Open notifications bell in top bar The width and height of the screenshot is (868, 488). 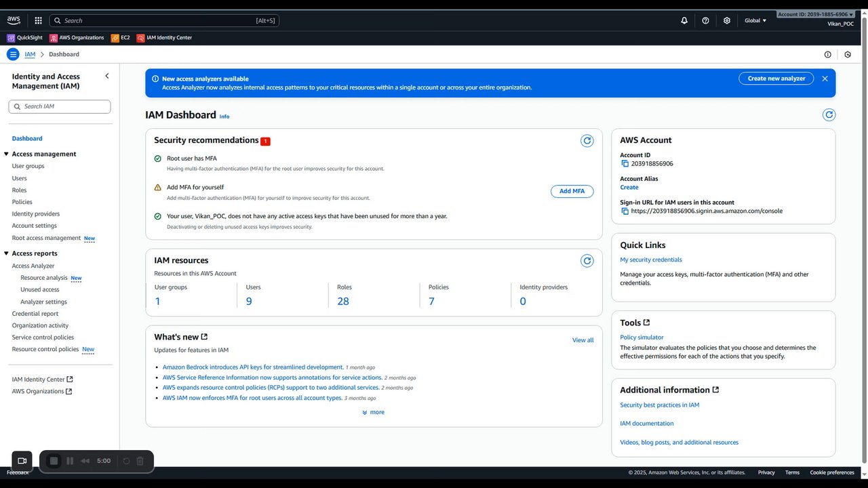point(684,20)
